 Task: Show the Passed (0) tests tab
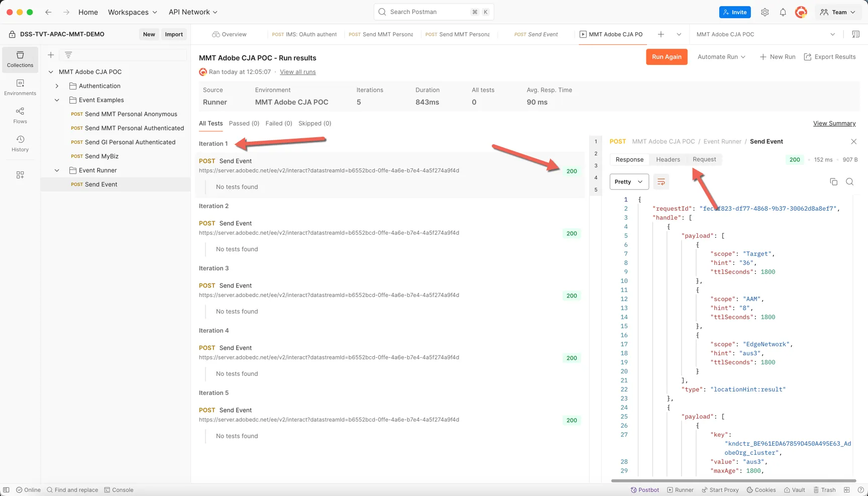[x=244, y=123]
